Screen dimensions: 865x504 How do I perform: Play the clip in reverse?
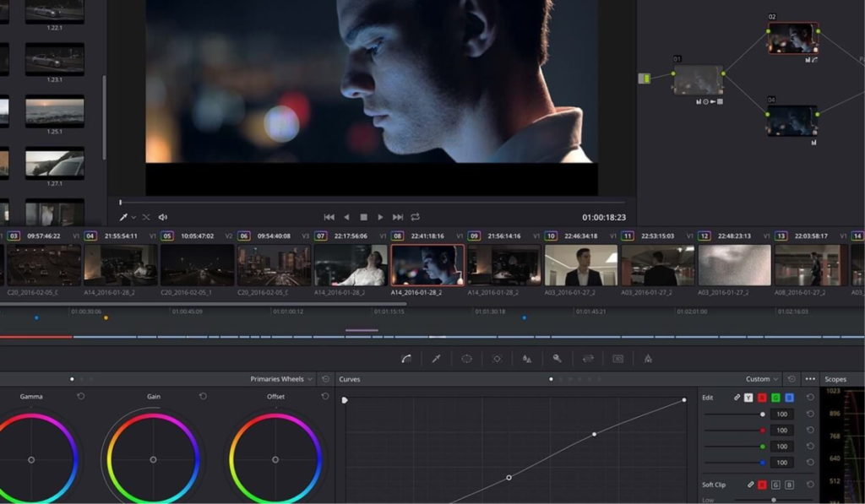(x=346, y=217)
